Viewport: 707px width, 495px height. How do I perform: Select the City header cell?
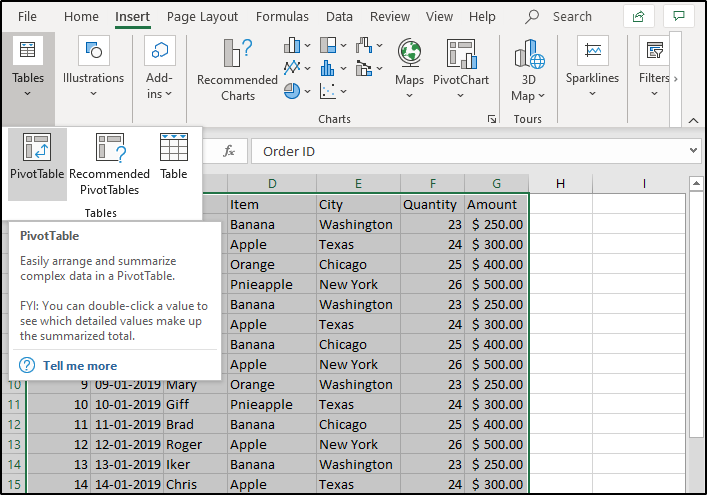pos(358,204)
